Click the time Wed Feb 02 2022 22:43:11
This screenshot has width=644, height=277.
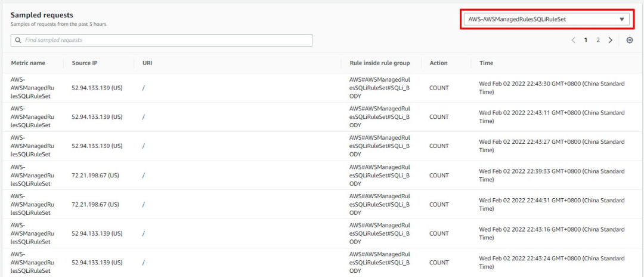[552, 117]
